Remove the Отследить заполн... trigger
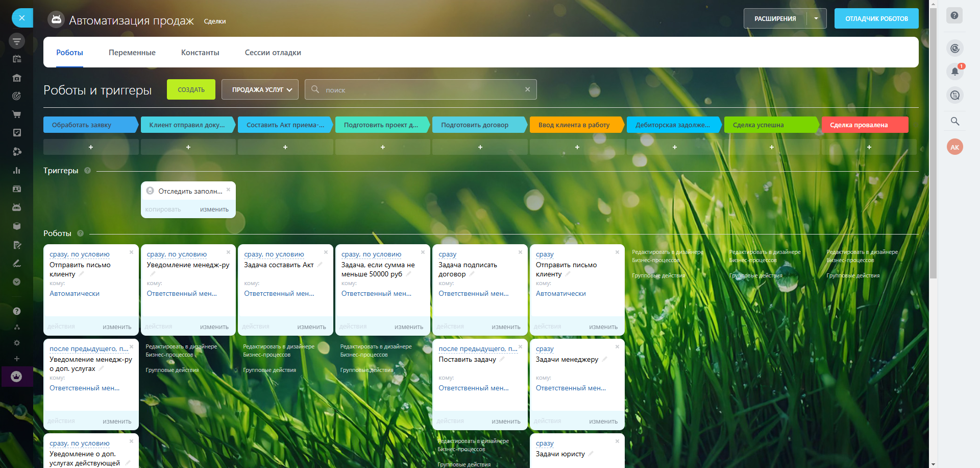980x468 pixels. tap(229, 190)
